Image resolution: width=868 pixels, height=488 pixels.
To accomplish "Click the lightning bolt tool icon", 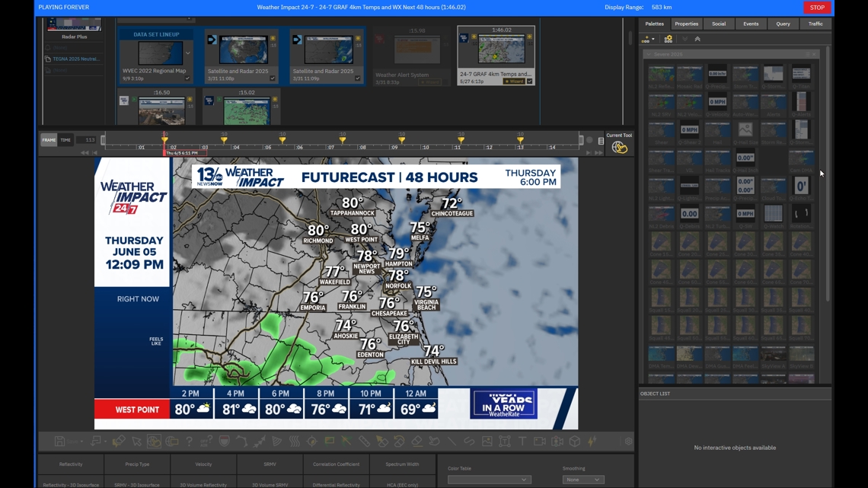I will click(592, 442).
